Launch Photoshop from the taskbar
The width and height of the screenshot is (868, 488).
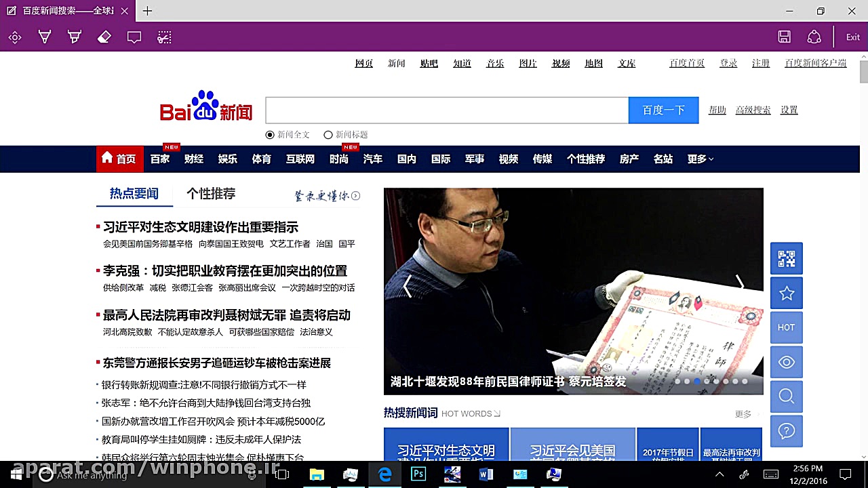[x=418, y=474]
